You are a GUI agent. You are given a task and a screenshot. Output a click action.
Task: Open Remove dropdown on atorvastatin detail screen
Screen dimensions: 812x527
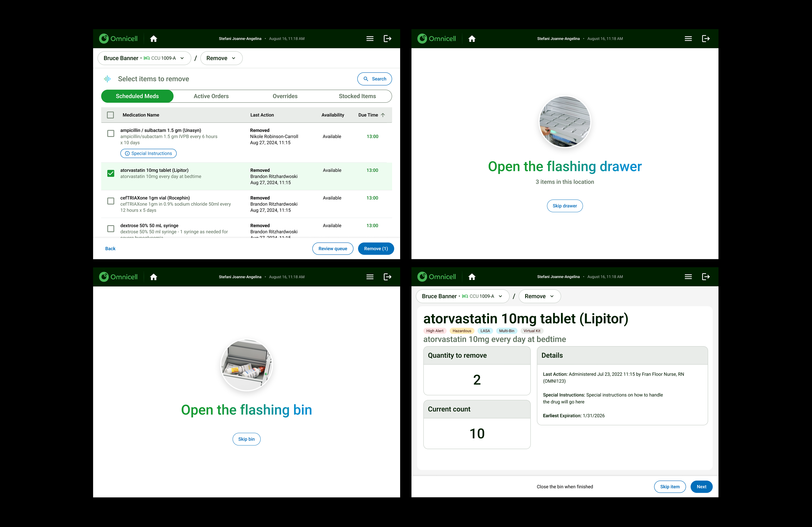point(539,296)
